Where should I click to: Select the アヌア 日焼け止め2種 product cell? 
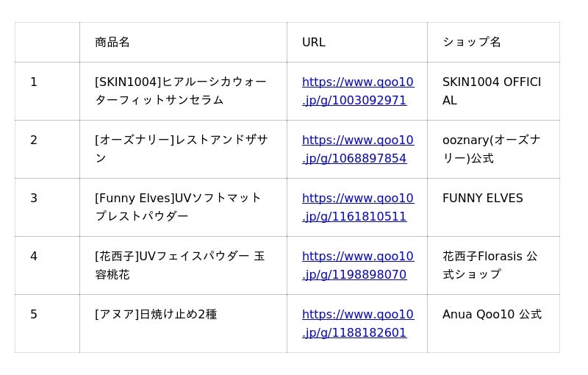tap(183, 324)
